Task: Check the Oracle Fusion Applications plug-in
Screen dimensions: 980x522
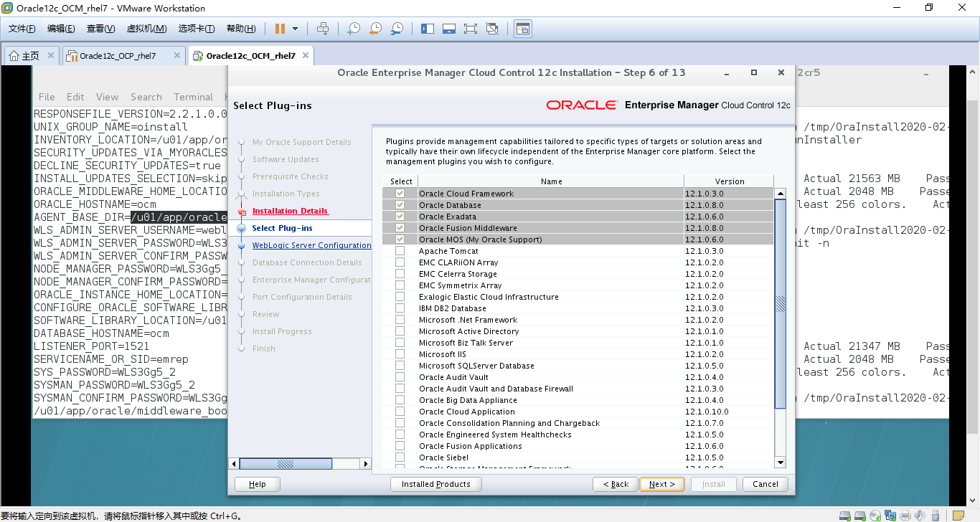Action: click(x=400, y=446)
